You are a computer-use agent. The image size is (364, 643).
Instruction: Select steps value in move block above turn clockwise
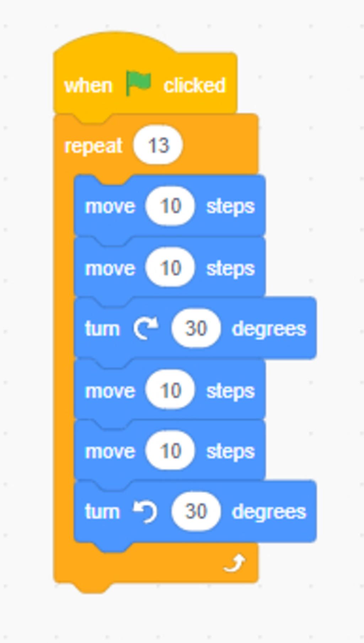point(170,268)
